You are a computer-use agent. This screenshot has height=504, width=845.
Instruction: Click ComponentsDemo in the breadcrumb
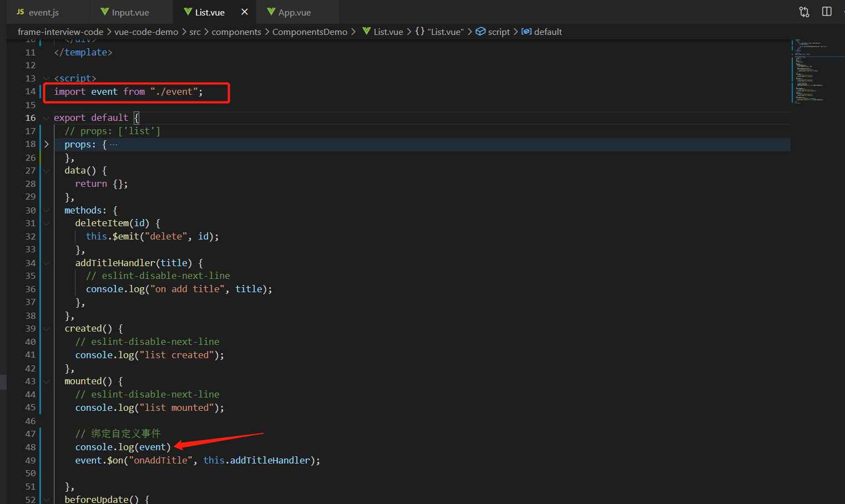click(310, 32)
